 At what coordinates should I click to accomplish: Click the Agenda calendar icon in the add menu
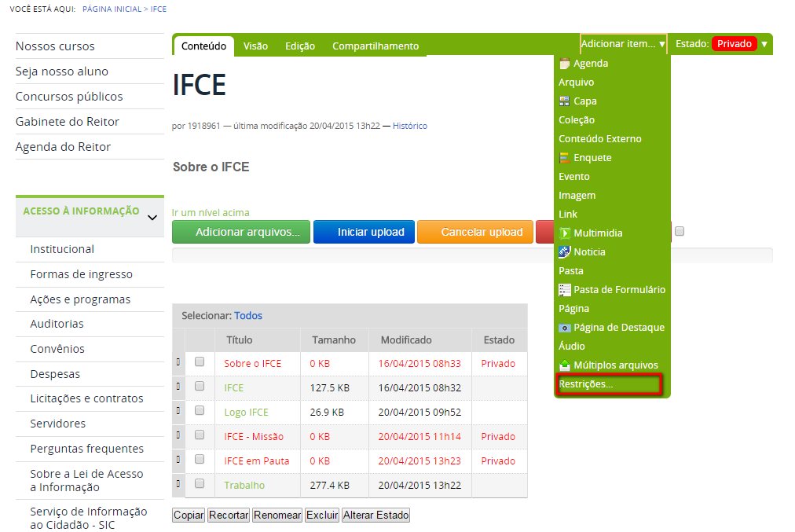(x=564, y=64)
